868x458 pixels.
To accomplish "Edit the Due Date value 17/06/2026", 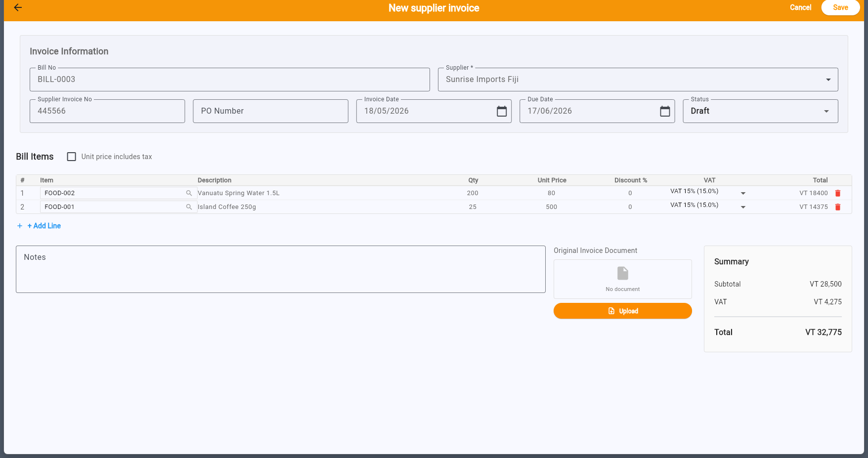I will point(550,111).
